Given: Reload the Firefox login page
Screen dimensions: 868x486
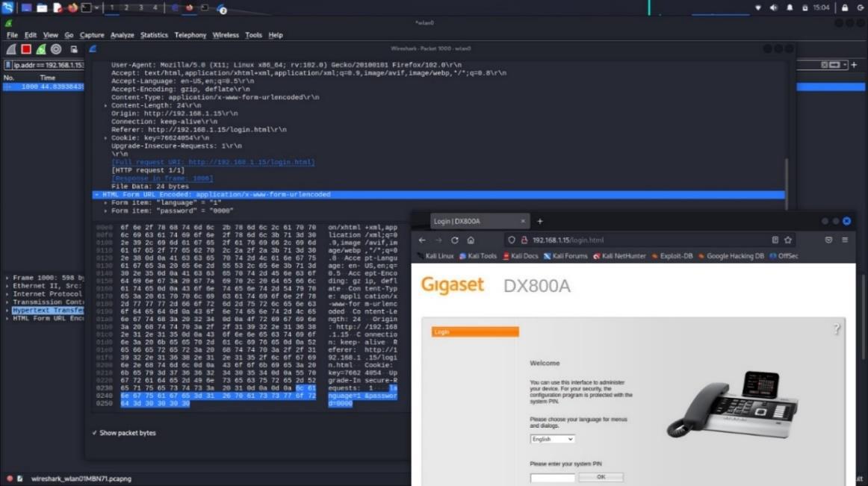Looking at the screenshot, I should 455,240.
